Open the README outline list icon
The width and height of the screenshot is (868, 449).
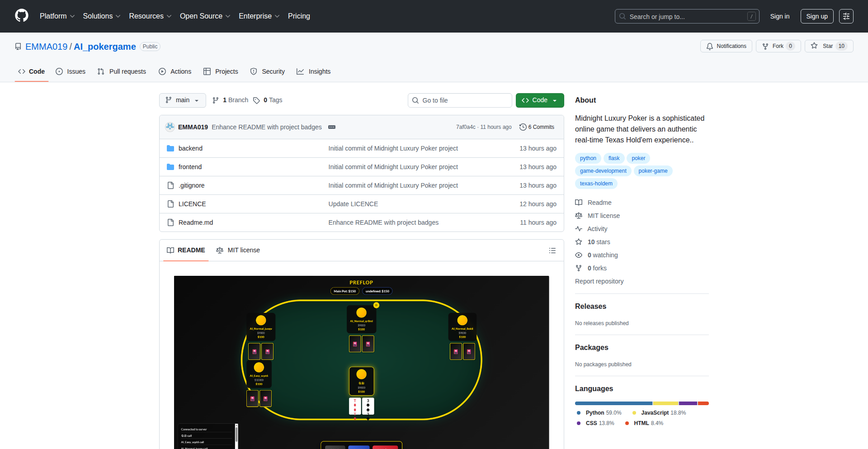pos(552,250)
